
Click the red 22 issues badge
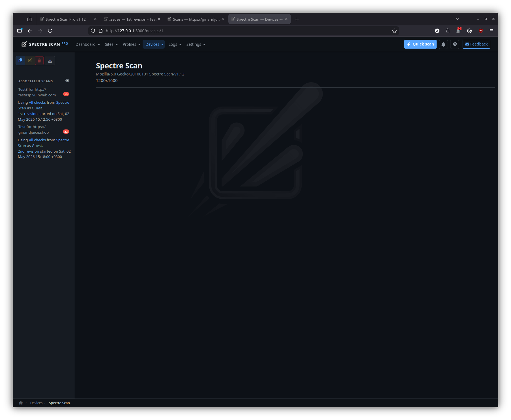pos(66,132)
